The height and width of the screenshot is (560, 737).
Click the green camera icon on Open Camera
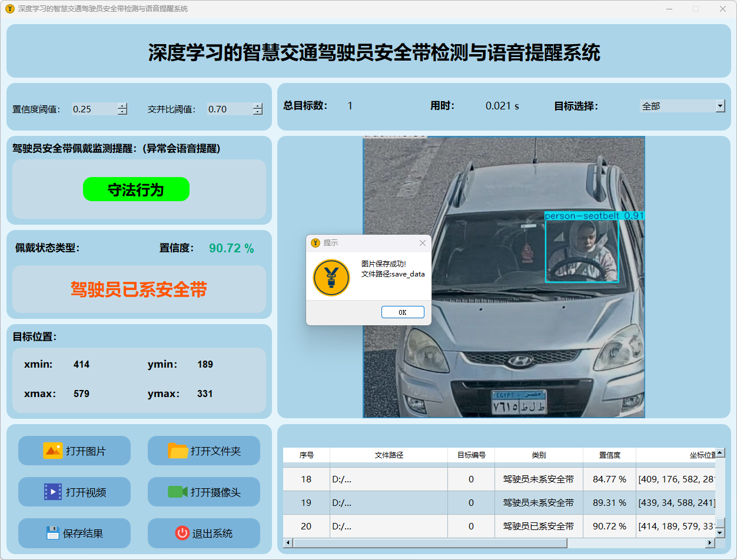coord(177,492)
